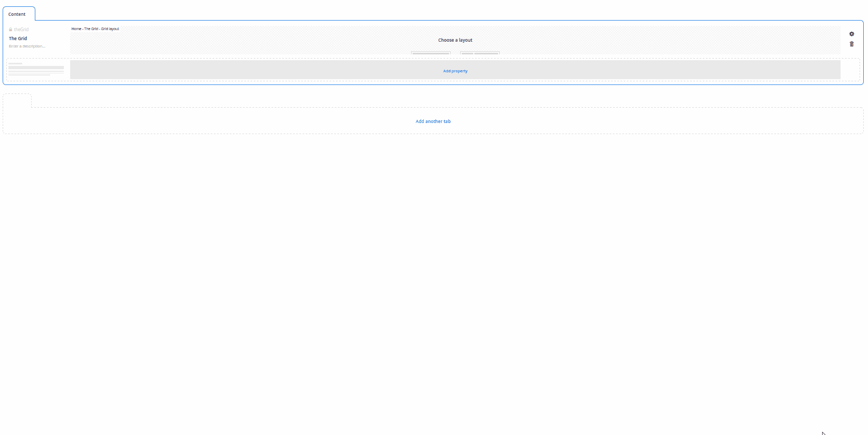Click the Add property link

click(455, 71)
